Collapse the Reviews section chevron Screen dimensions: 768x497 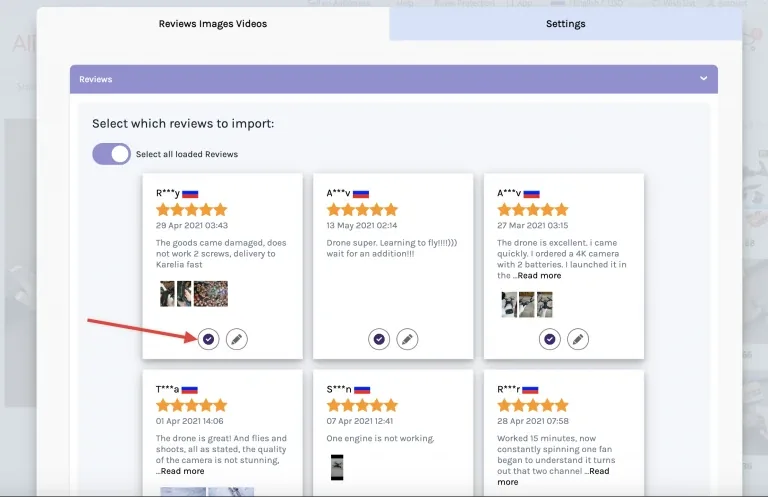(x=703, y=78)
